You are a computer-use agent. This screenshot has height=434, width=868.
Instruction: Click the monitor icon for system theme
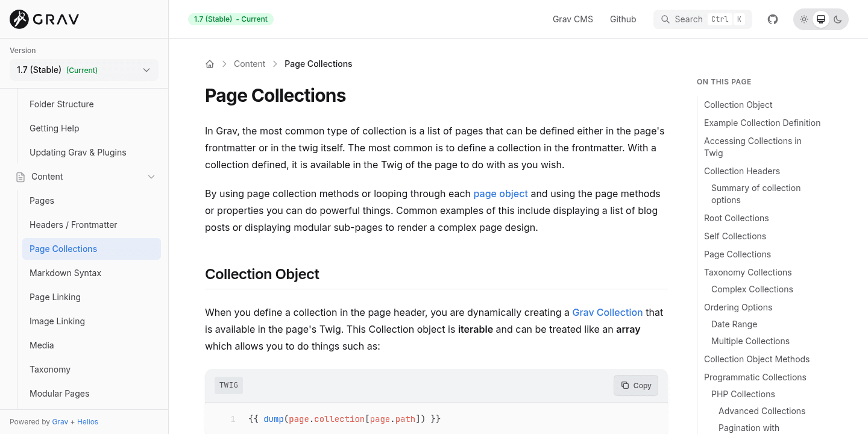[821, 19]
